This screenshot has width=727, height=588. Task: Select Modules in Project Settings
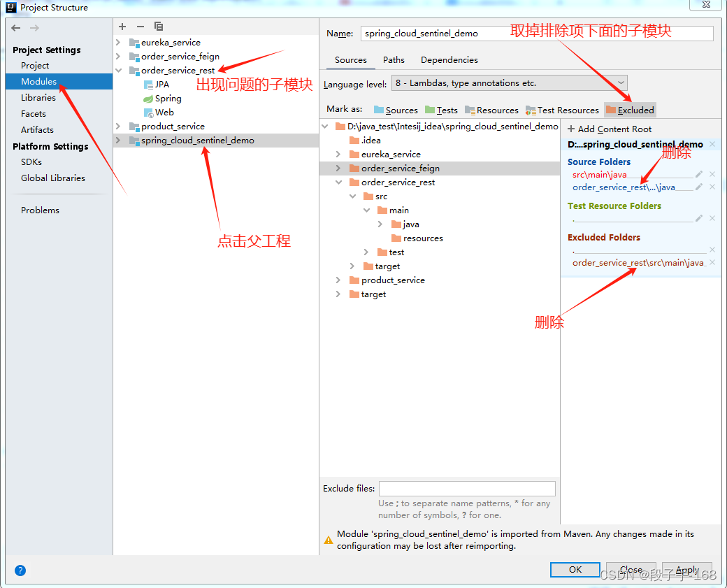[x=59, y=82]
